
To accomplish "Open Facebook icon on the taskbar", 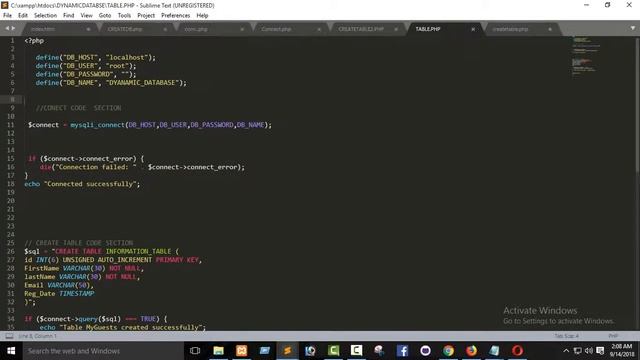I will (x=402, y=351).
